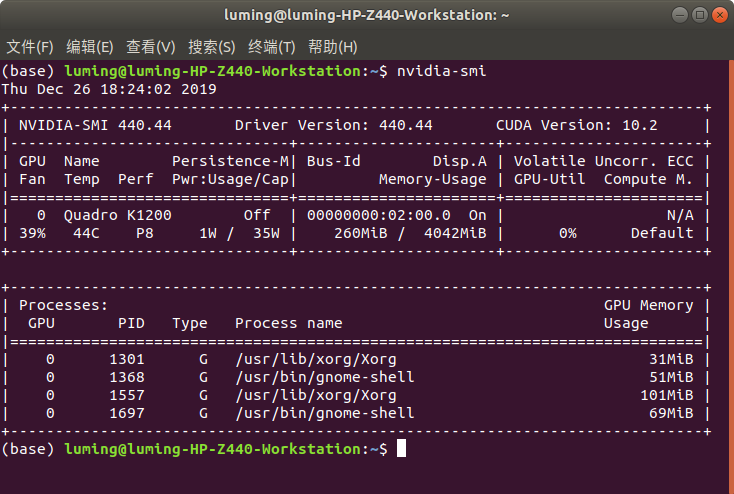Image resolution: width=734 pixels, height=494 pixels.
Task: Click the 69MiB memory usage
Action: (x=671, y=413)
